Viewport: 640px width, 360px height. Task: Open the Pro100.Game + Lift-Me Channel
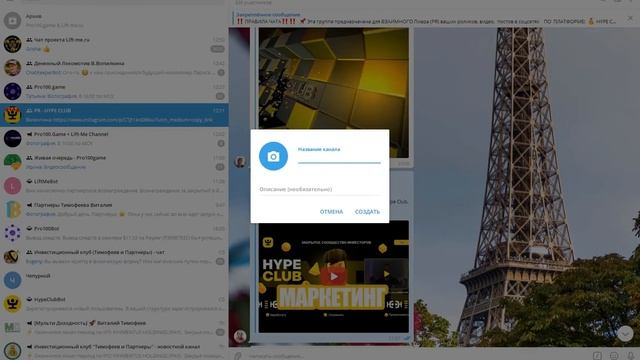tap(114, 138)
